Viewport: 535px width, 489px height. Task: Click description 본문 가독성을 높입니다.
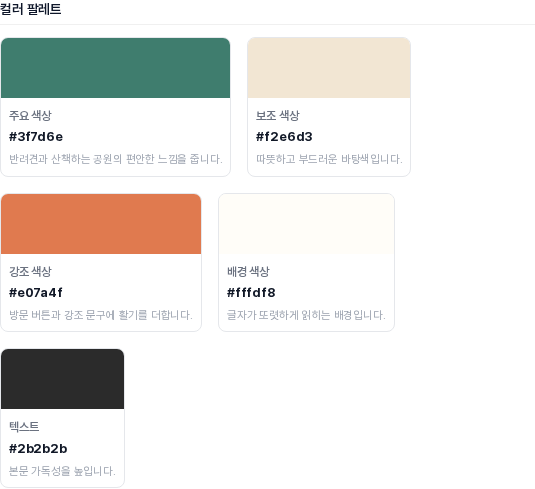pos(62,471)
